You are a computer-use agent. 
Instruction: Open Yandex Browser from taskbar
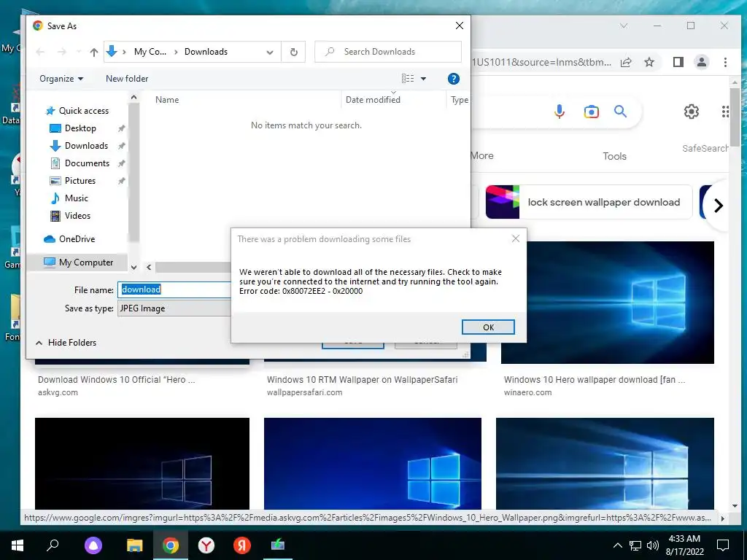pyautogui.click(x=206, y=545)
